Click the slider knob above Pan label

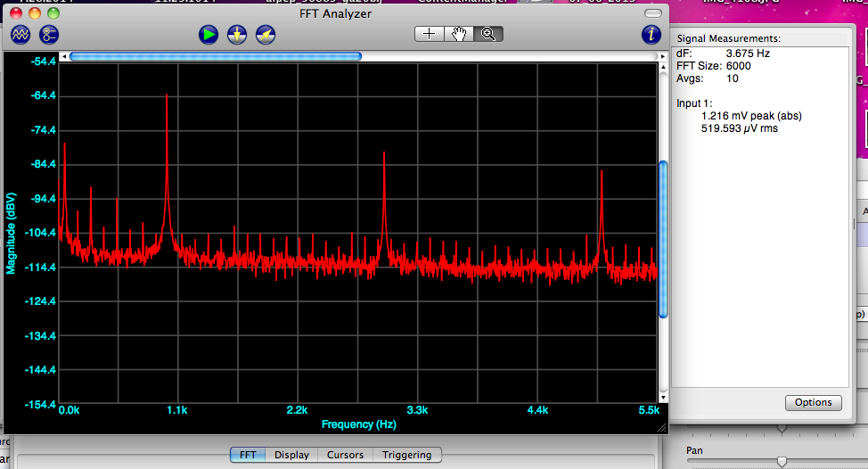click(x=782, y=428)
